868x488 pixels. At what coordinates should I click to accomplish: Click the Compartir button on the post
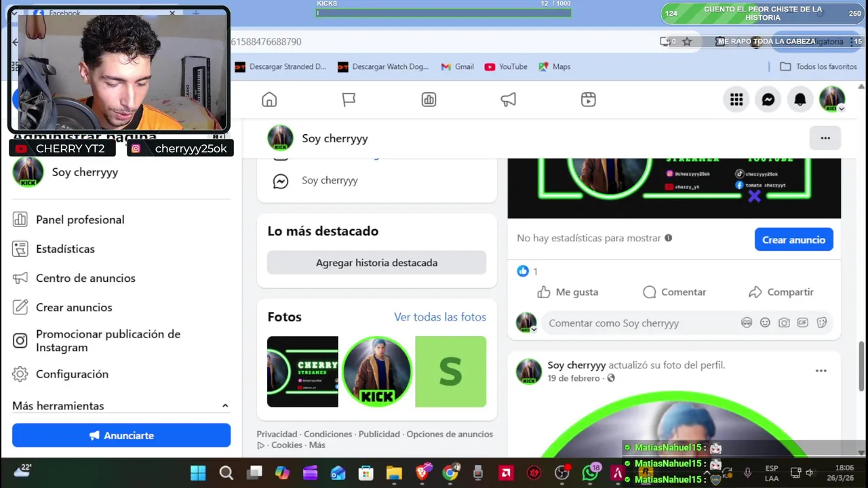781,292
